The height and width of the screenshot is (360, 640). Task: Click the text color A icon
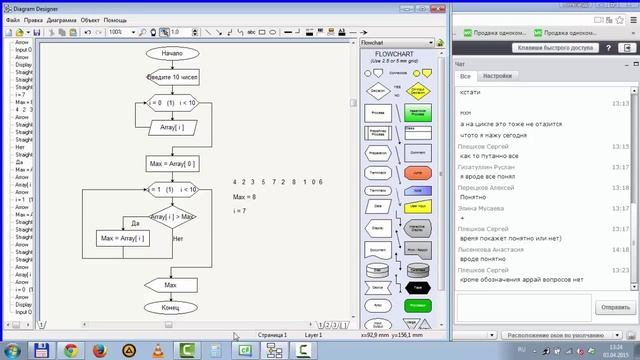pyautogui.click(x=342, y=32)
